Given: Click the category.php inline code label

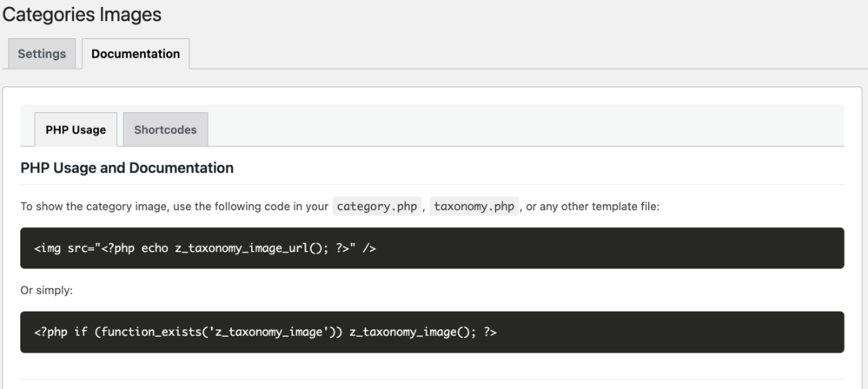Looking at the screenshot, I should (377, 207).
